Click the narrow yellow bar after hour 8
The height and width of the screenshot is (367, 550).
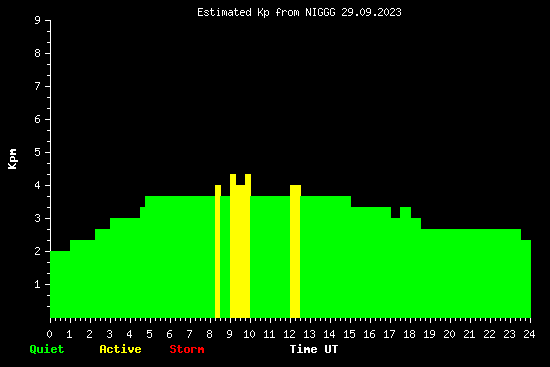218,251
